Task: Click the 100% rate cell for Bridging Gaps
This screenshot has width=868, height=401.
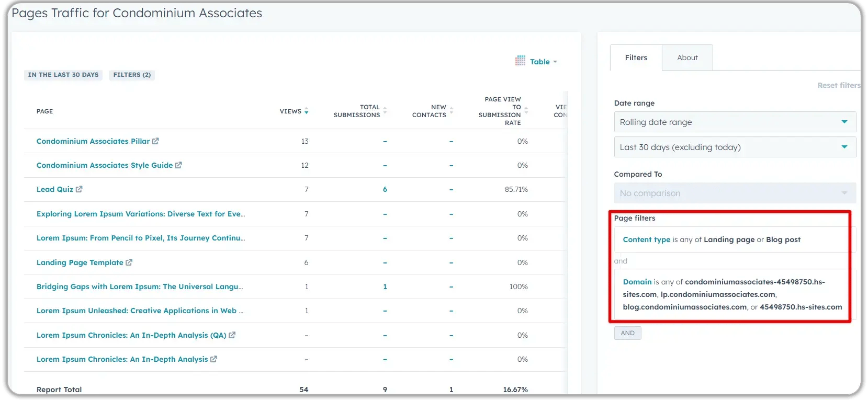Action: pyautogui.click(x=518, y=287)
